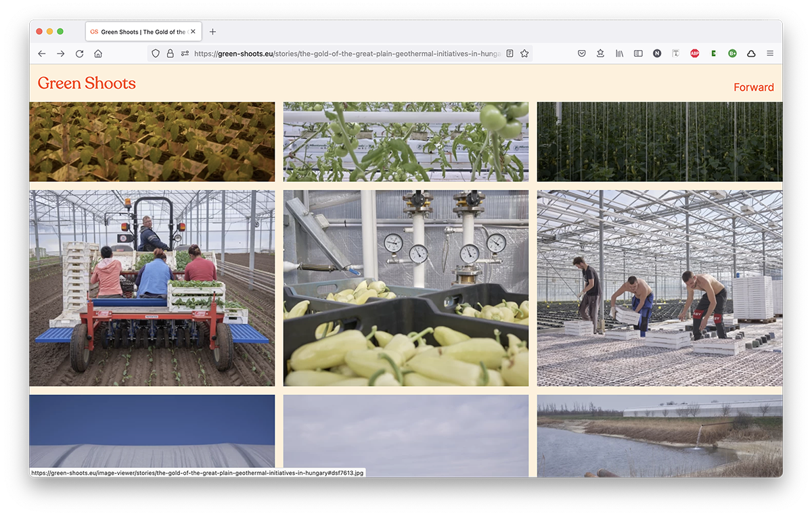Open Adblock Plus extension

tap(694, 53)
